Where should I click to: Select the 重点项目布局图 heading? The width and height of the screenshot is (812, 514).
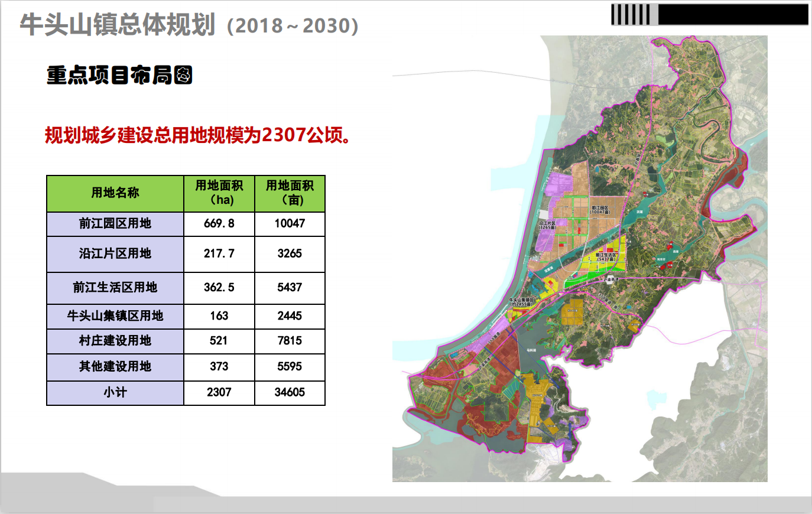[x=119, y=76]
